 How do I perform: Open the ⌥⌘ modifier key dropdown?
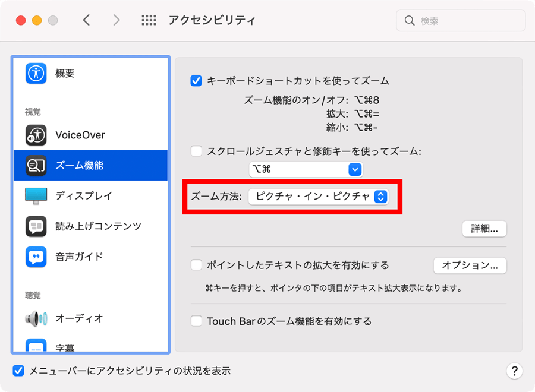(306, 169)
